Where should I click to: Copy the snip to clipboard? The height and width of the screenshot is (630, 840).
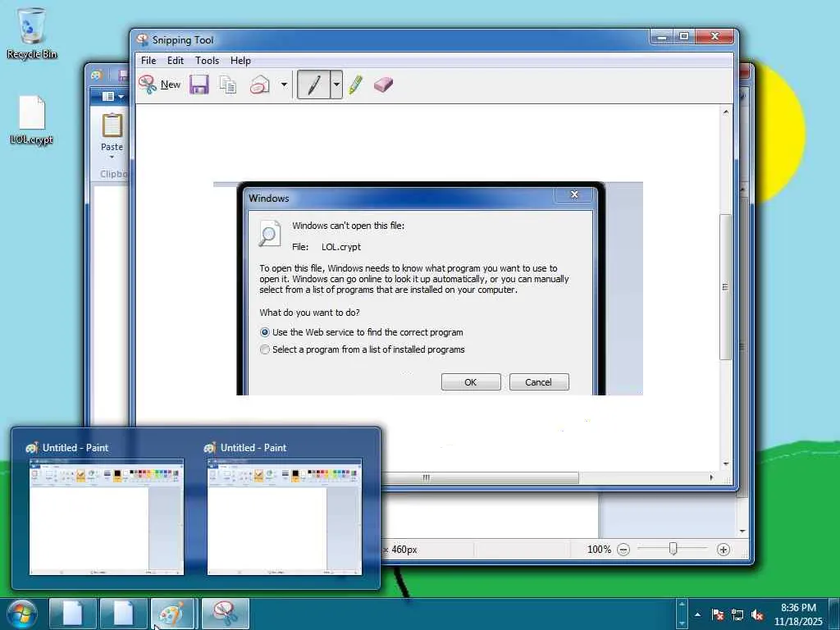click(228, 84)
